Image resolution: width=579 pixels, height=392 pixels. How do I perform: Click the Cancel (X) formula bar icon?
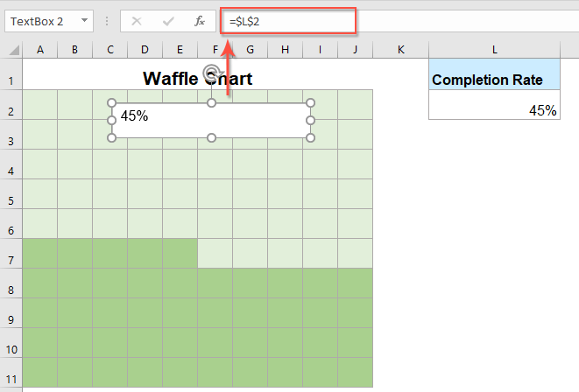[136, 20]
